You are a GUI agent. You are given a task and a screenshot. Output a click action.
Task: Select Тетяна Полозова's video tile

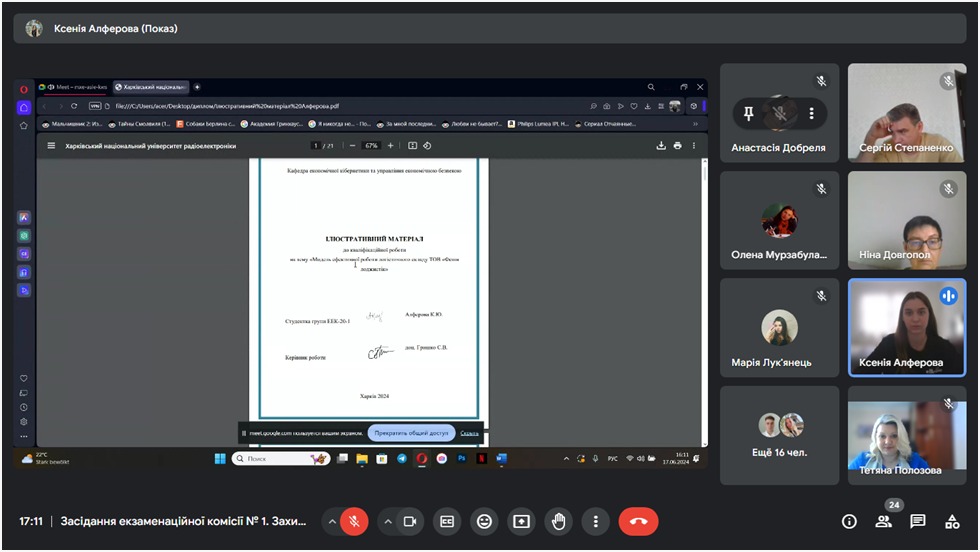[908, 435]
